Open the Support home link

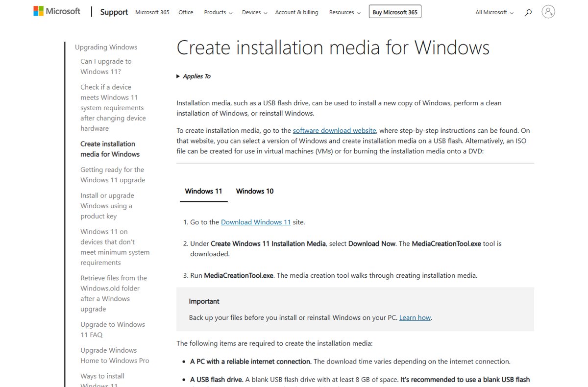114,12
